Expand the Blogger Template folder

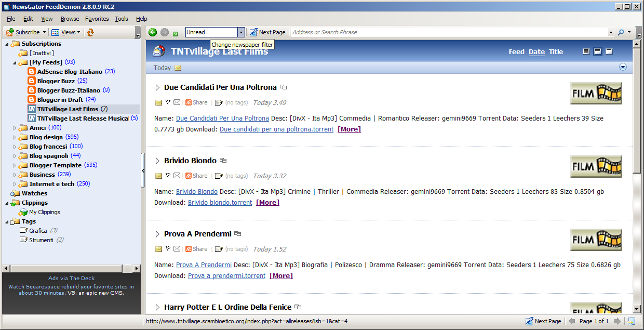[x=15, y=165]
